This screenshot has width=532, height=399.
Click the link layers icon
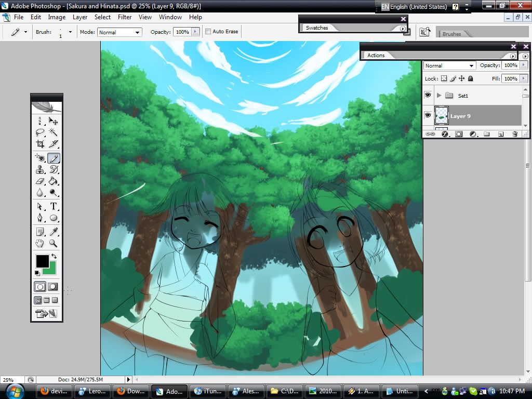430,134
